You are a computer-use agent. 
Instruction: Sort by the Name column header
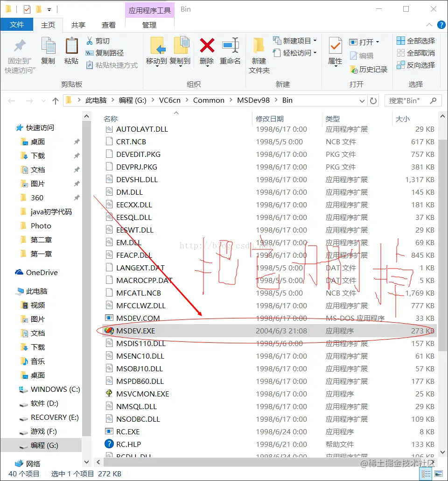(111, 119)
